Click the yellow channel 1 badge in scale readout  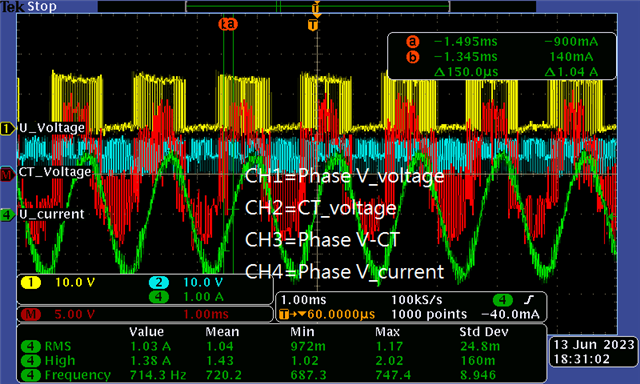[31, 282]
